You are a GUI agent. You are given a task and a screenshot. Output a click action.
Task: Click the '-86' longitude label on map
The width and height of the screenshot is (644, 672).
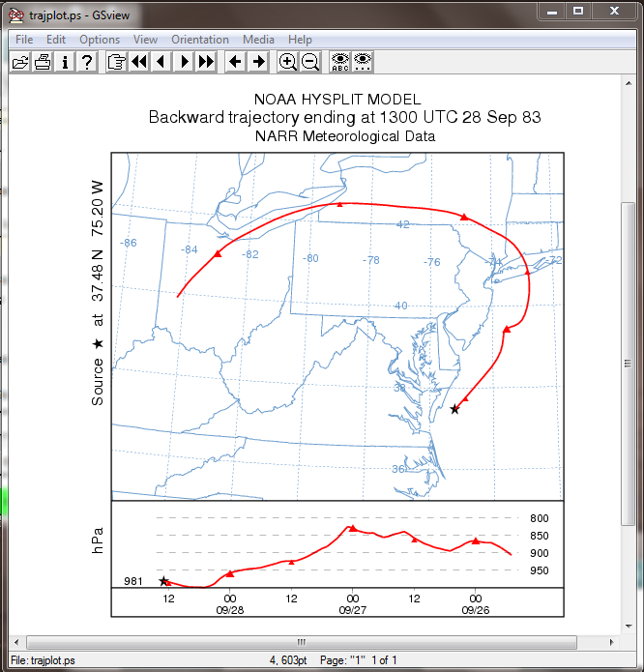128,243
